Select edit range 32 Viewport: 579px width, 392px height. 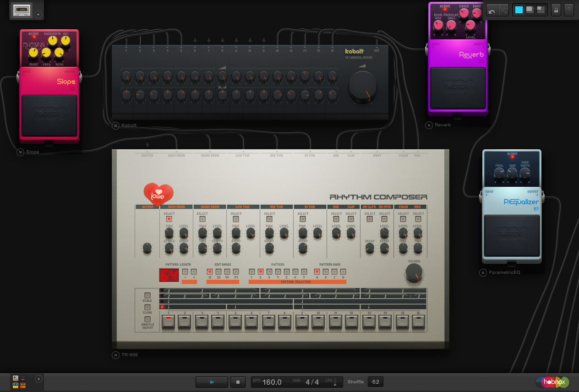pyautogui.click(x=218, y=272)
